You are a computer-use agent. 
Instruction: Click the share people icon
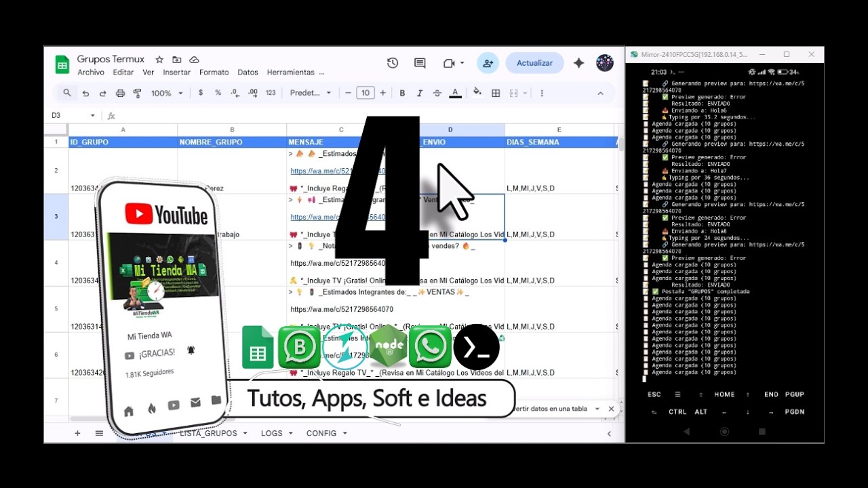tap(488, 63)
